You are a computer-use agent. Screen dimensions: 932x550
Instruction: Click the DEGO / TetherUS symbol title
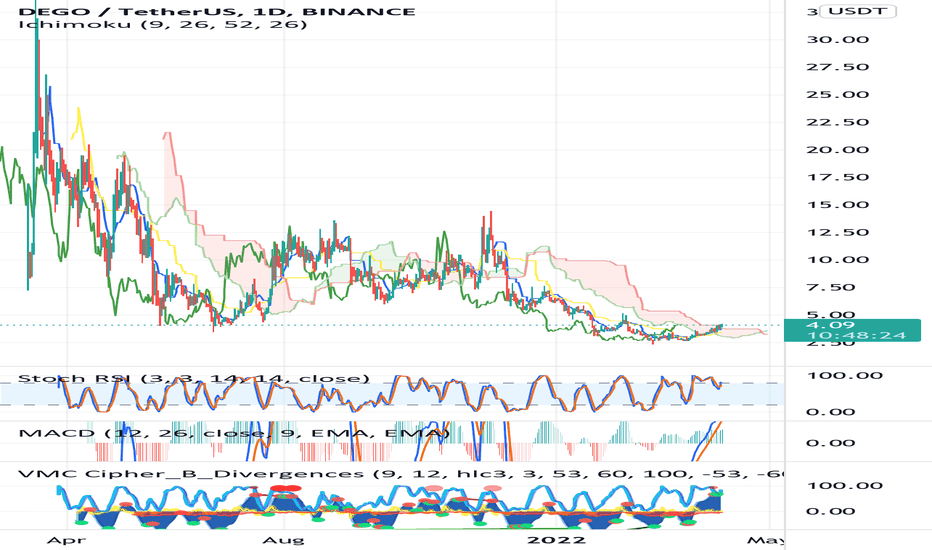(217, 11)
